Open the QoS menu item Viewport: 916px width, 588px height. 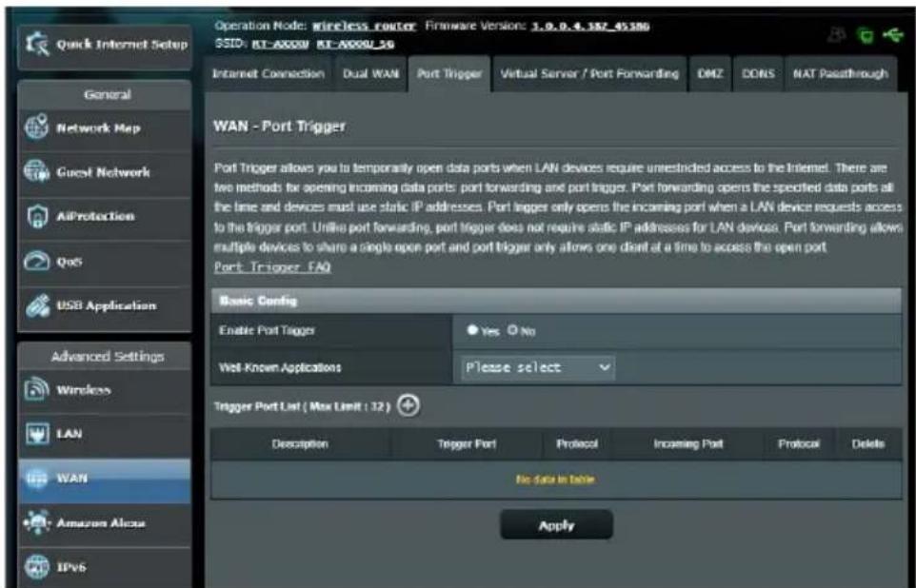tap(105, 261)
